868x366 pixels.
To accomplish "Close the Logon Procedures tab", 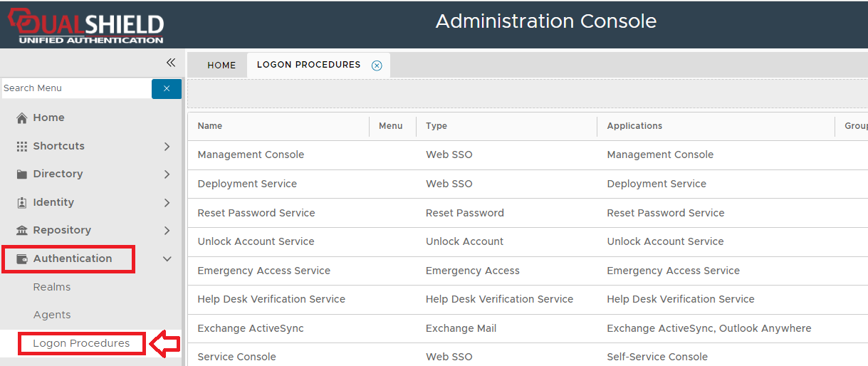I will pos(377,66).
